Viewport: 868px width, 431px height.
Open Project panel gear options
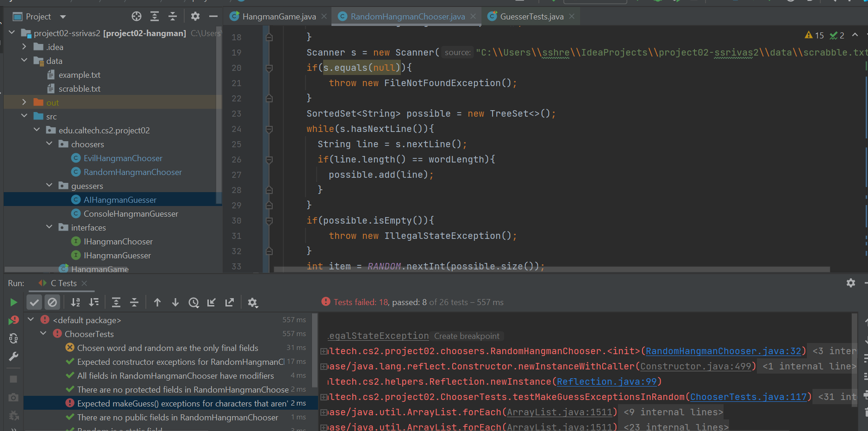[x=195, y=17]
